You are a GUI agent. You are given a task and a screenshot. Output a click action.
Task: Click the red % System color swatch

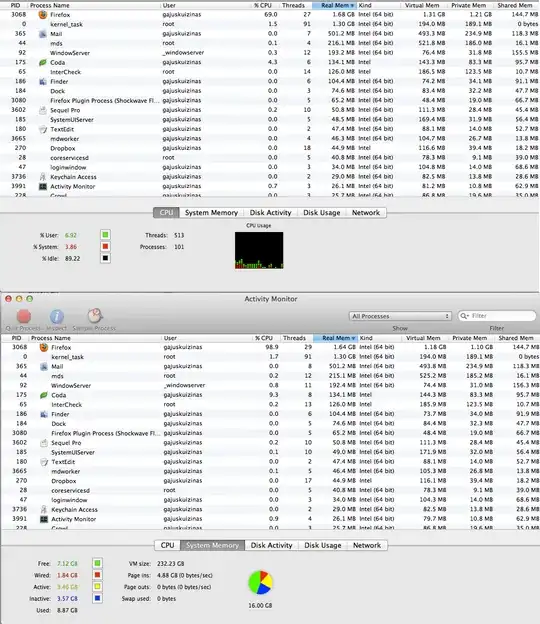(105, 246)
